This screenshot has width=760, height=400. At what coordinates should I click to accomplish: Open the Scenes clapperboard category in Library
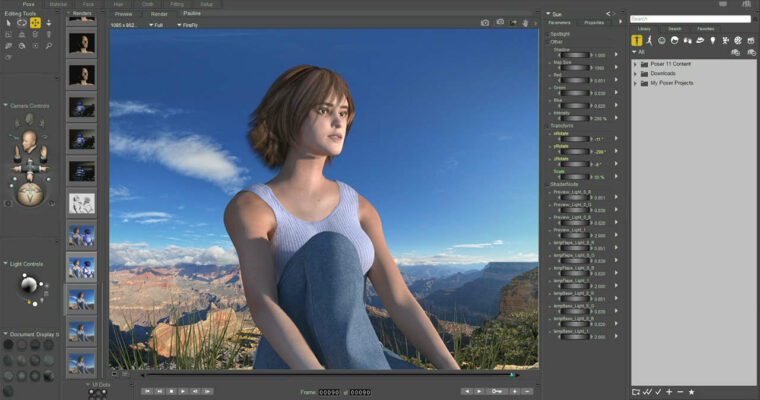click(751, 41)
